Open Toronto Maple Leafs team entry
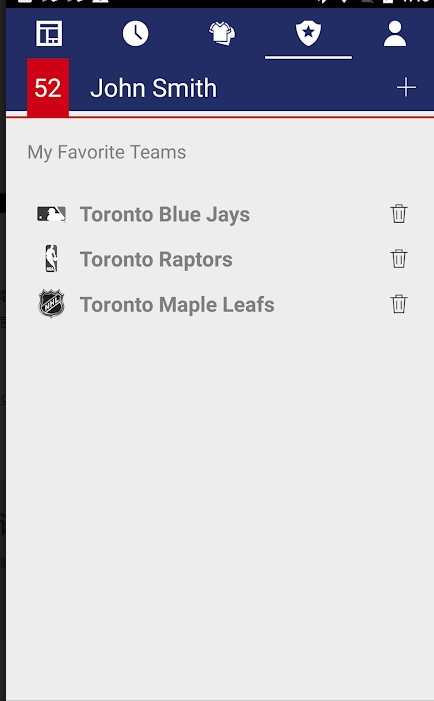 coord(177,304)
